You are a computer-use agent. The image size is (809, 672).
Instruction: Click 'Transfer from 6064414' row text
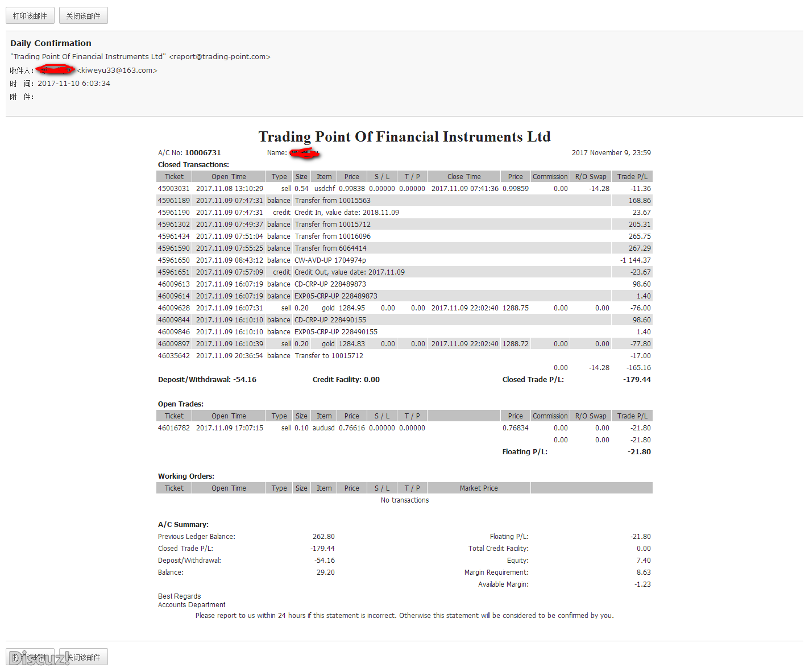[x=330, y=248]
